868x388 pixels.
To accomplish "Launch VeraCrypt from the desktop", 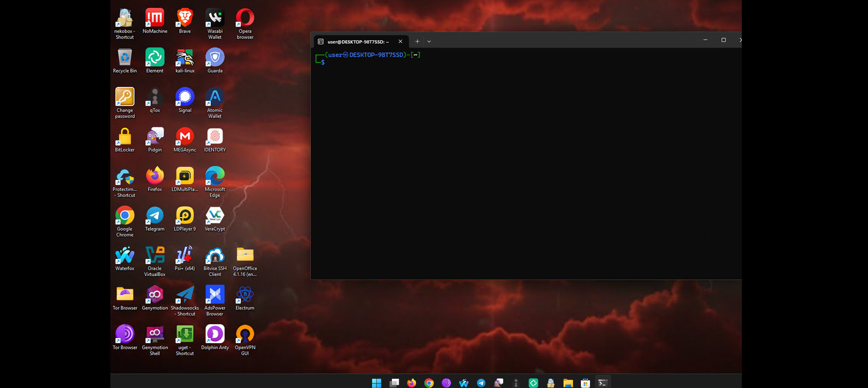I will point(215,219).
